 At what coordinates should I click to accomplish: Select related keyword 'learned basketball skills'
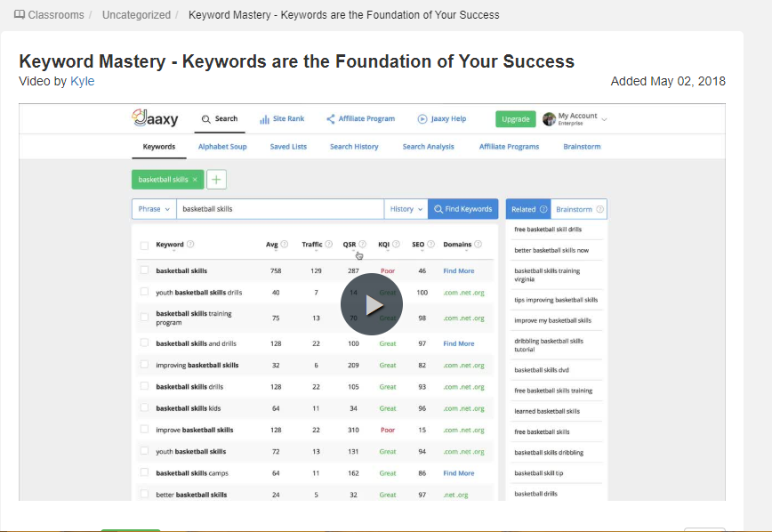(547, 411)
